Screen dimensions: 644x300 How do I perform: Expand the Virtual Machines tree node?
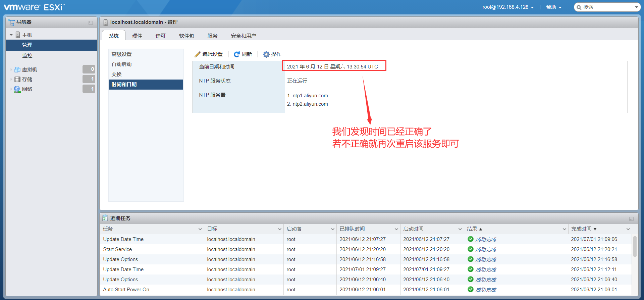coord(11,69)
